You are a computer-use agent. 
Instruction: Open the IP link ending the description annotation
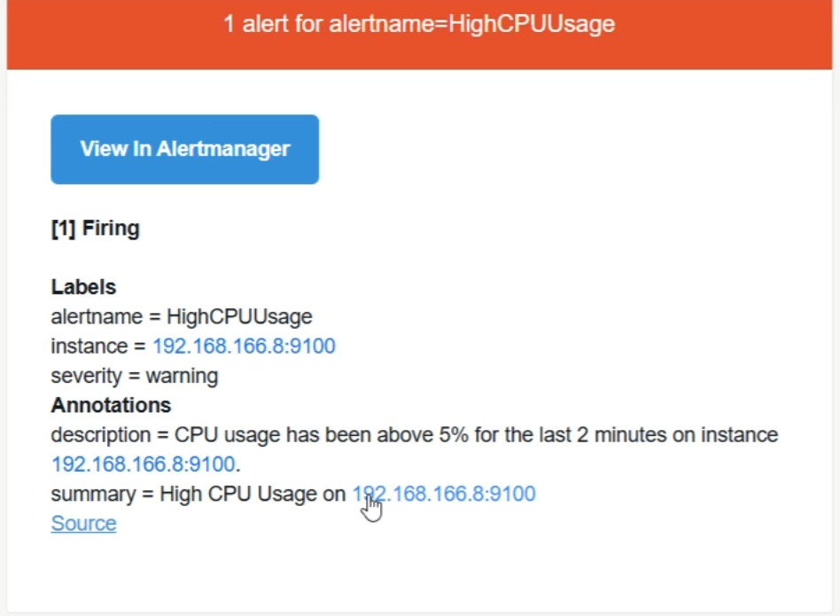[x=143, y=464]
